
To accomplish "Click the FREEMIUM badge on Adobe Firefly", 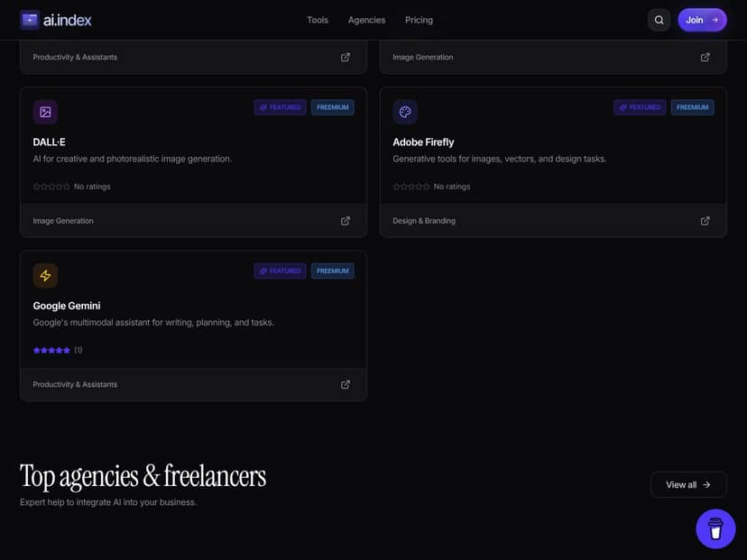I will pyautogui.click(x=692, y=106).
